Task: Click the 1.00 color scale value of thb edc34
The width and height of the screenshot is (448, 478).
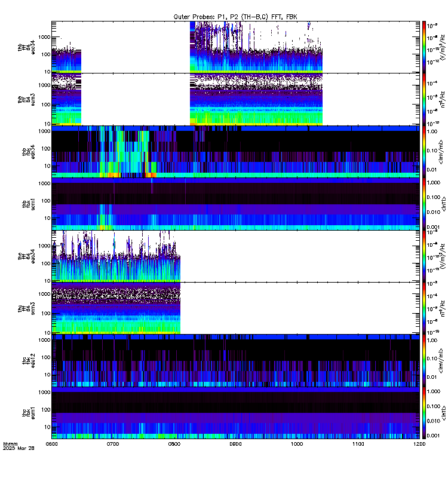Action: point(432,131)
